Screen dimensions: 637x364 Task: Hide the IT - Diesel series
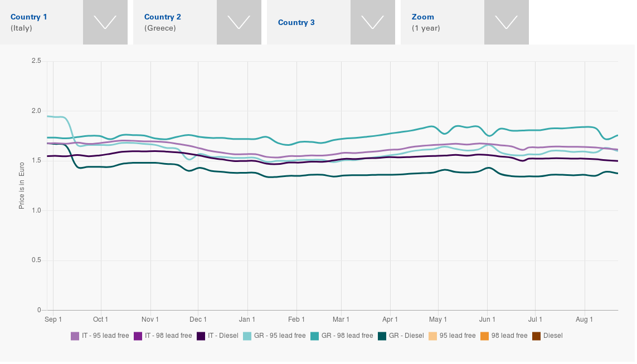(x=222, y=336)
